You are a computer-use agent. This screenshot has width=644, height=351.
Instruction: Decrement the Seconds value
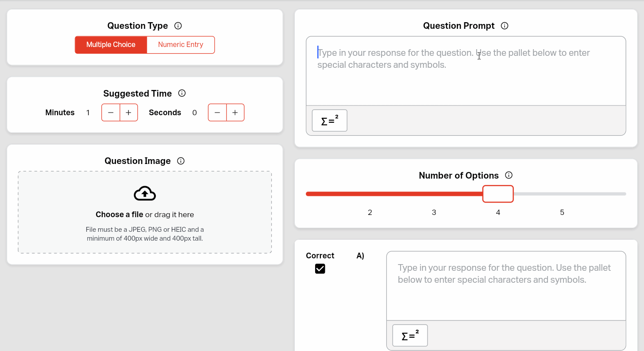217,112
